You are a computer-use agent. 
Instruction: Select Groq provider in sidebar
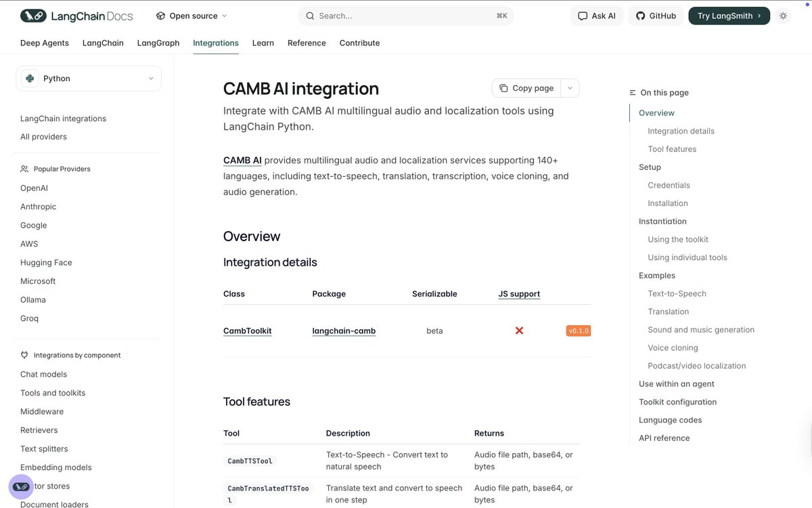[29, 318]
